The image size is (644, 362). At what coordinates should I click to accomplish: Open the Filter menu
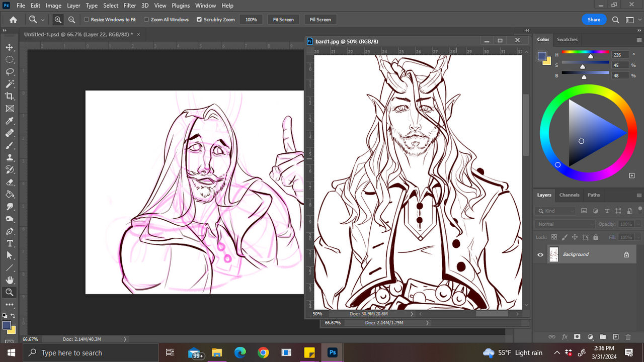click(x=129, y=6)
